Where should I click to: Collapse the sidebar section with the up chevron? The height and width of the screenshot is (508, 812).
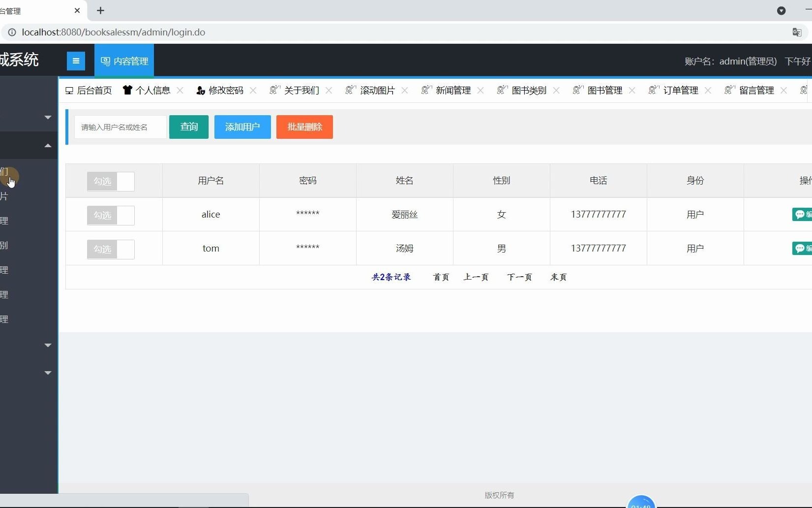pyautogui.click(x=47, y=145)
